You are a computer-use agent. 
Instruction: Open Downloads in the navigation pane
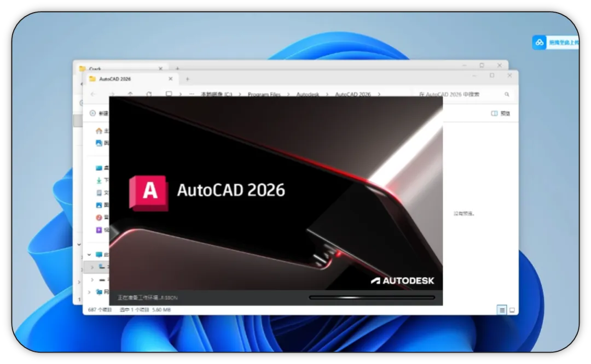pos(102,180)
